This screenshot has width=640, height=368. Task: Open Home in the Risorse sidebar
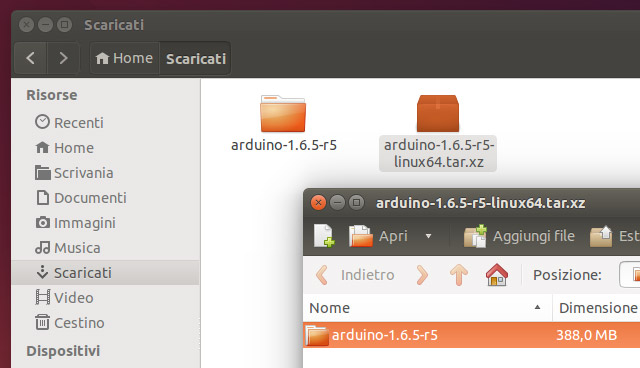64,148
